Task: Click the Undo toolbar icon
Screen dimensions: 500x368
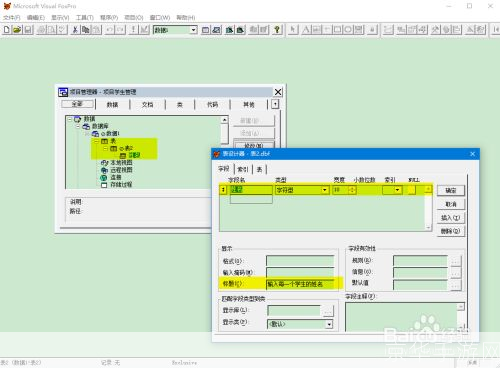Action: pyautogui.click(x=110, y=30)
